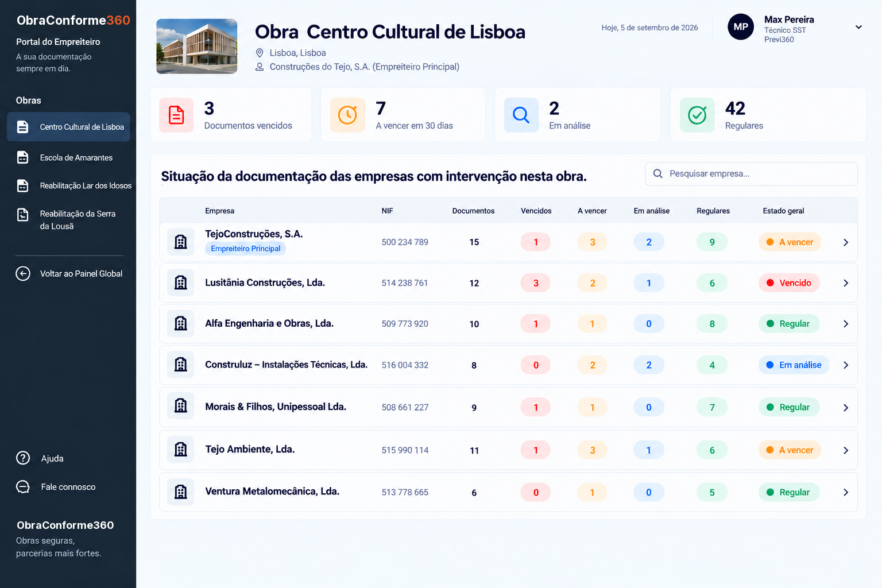
Task: Click NIF 500 234 789
Action: click(405, 242)
